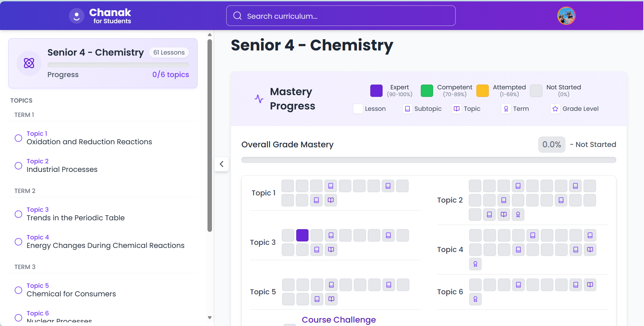Select the Topic 3 completion radio circle
644x326 pixels.
click(18, 214)
